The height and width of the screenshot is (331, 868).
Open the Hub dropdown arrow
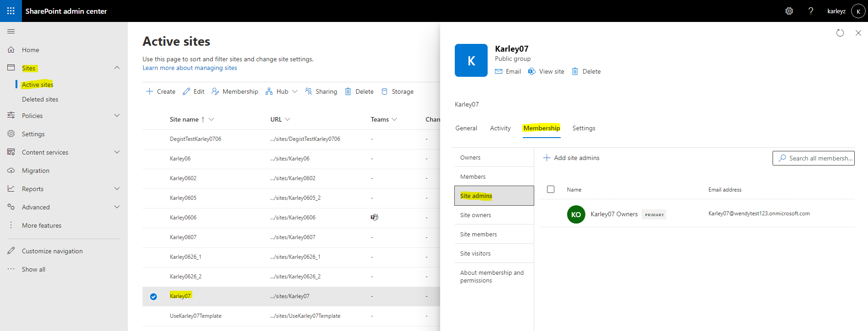pos(295,91)
